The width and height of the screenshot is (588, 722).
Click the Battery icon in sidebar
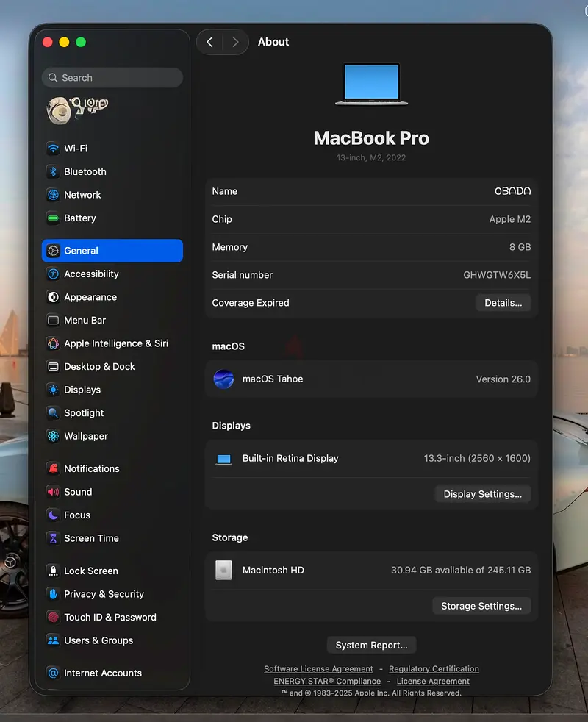(54, 218)
